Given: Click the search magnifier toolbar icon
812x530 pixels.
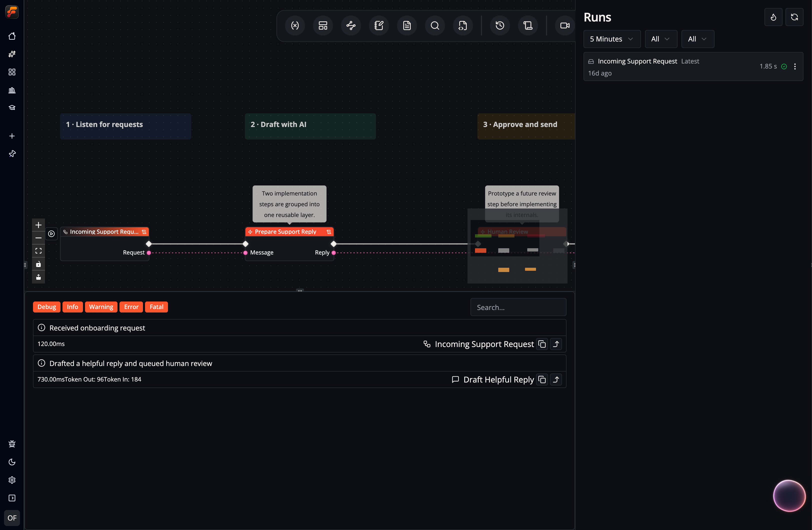Looking at the screenshot, I should coord(435,25).
